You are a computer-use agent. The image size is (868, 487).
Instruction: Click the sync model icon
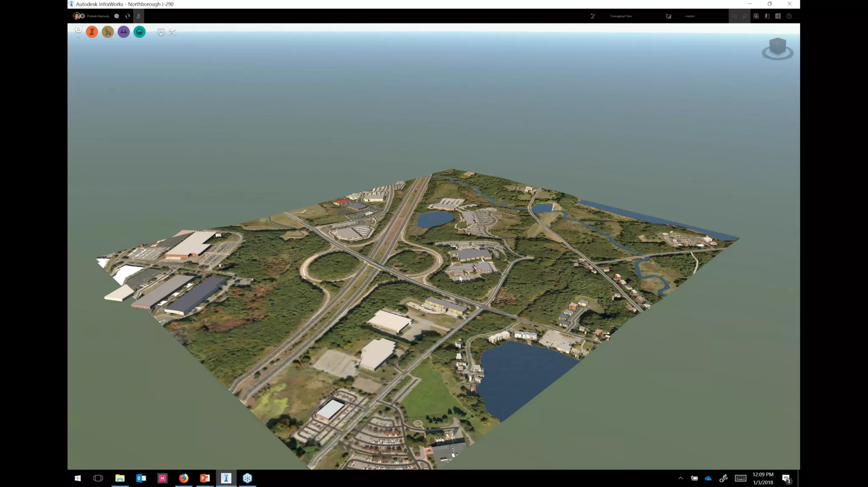click(128, 16)
